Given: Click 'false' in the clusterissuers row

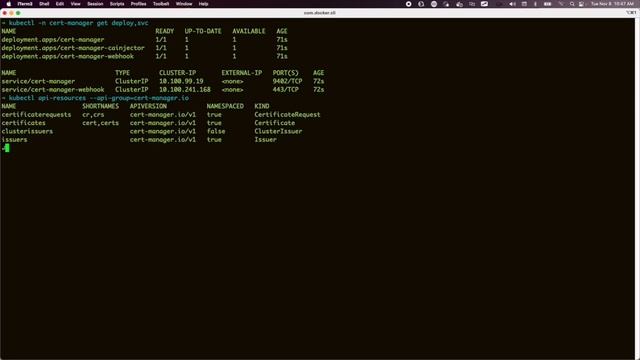Looking at the screenshot, I should point(216,131).
